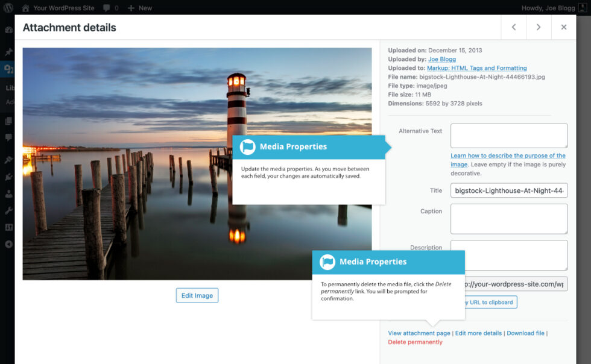Open Comments via the speech bubble icon
591x364 pixels.
pyautogui.click(x=8, y=137)
